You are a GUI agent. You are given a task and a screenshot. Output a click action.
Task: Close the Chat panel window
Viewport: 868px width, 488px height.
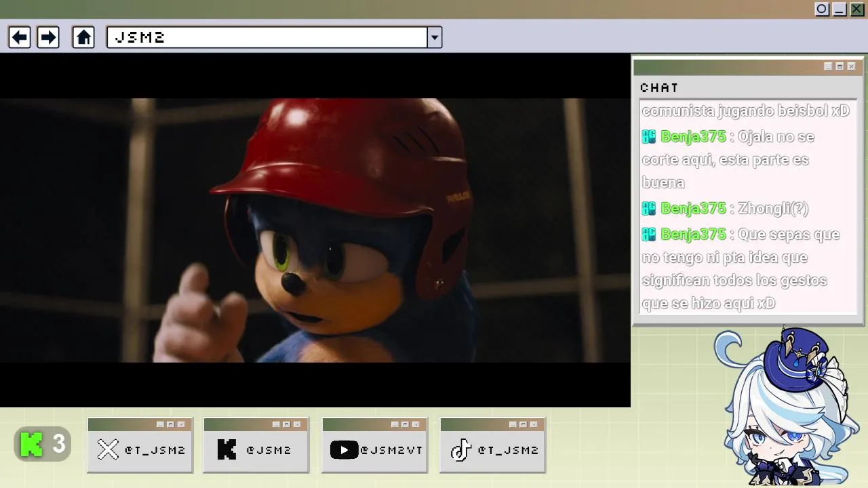pyautogui.click(x=851, y=66)
